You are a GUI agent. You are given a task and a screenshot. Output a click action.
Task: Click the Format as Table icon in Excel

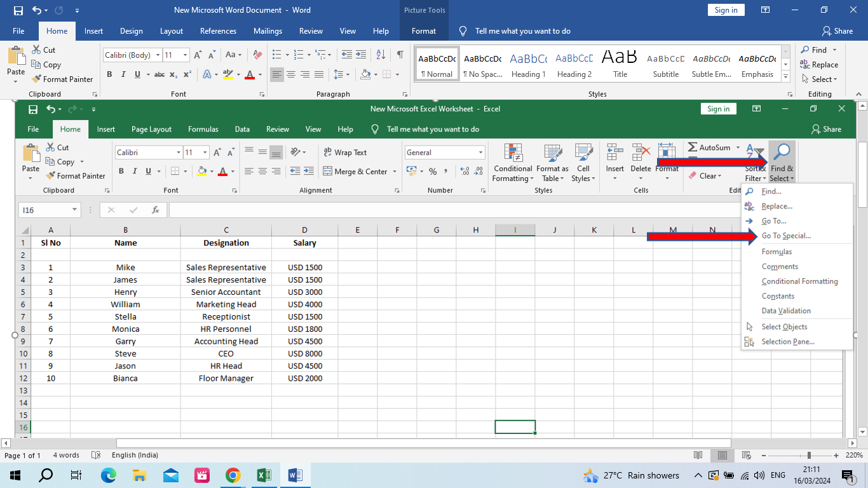coord(553,153)
